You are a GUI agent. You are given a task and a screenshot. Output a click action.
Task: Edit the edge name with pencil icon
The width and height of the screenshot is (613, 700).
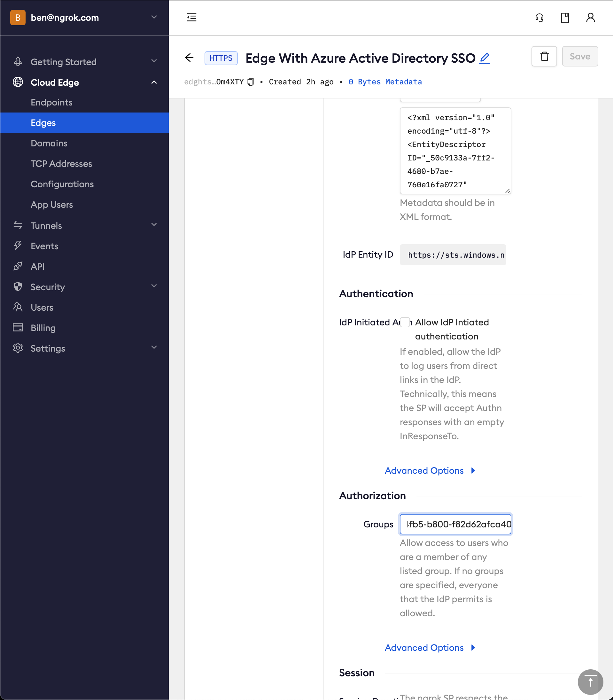coord(485,58)
